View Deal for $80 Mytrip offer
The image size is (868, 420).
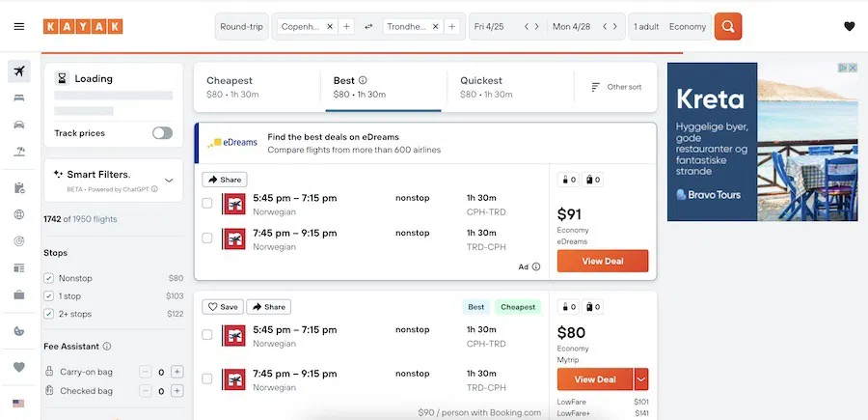pyautogui.click(x=595, y=379)
